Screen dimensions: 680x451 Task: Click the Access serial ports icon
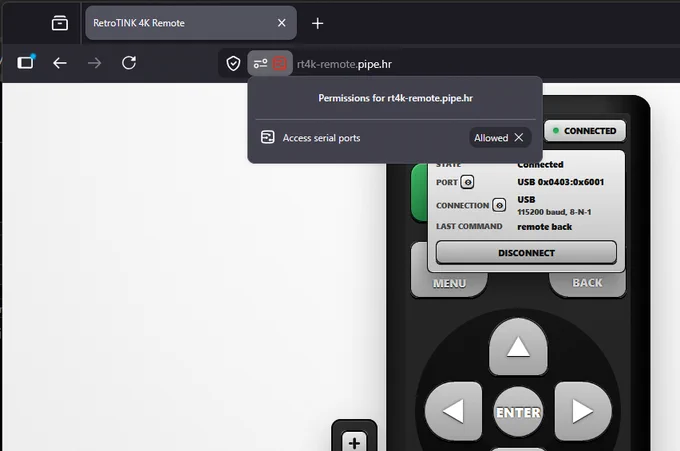coord(268,137)
